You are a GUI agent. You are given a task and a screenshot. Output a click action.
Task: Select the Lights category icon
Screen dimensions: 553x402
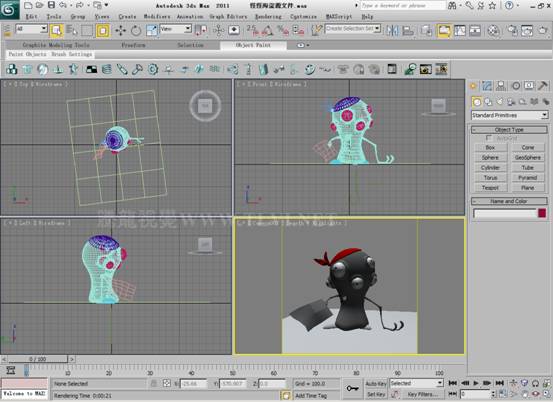click(x=500, y=102)
